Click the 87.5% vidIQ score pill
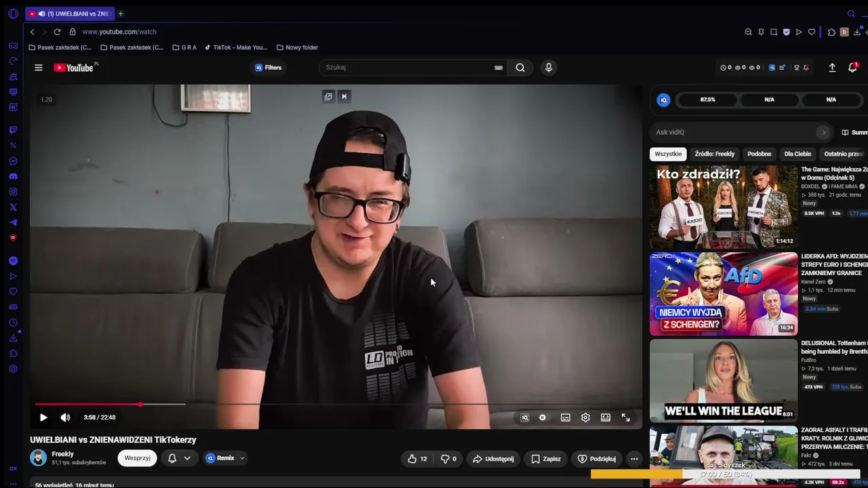This screenshot has height=488, width=868. click(x=707, y=100)
